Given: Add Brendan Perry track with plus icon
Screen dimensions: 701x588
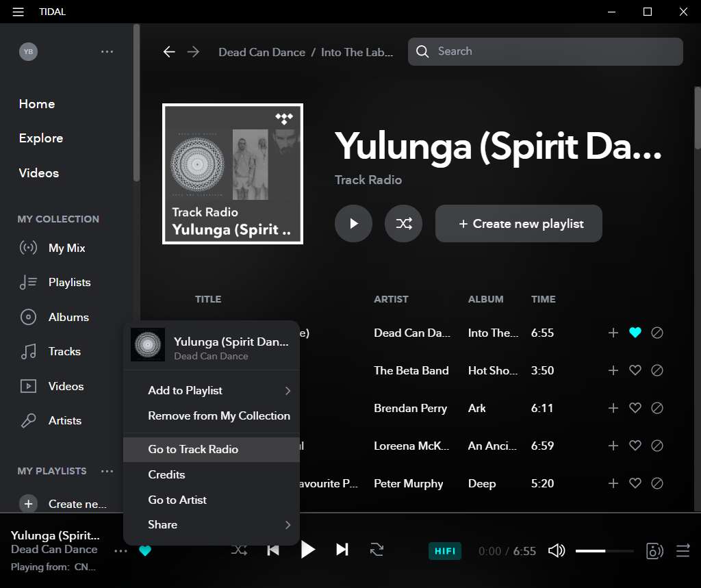Looking at the screenshot, I should coord(613,408).
